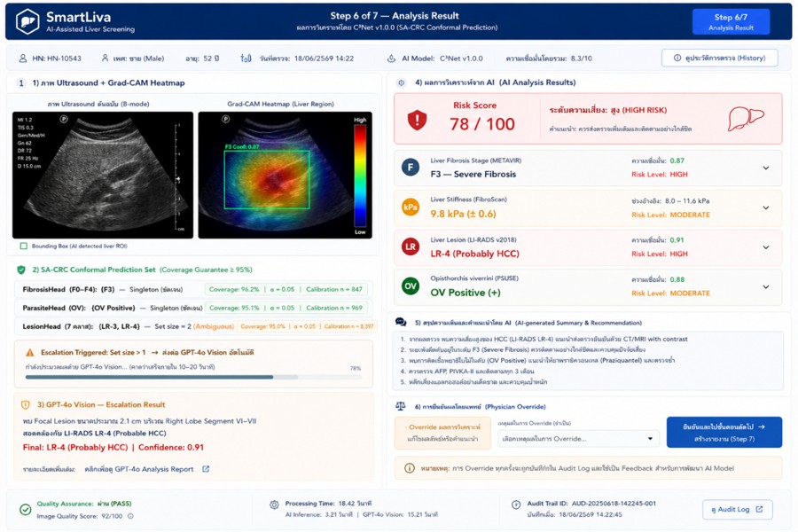Open the Override reason dropdown
798x532 pixels.
click(579, 438)
